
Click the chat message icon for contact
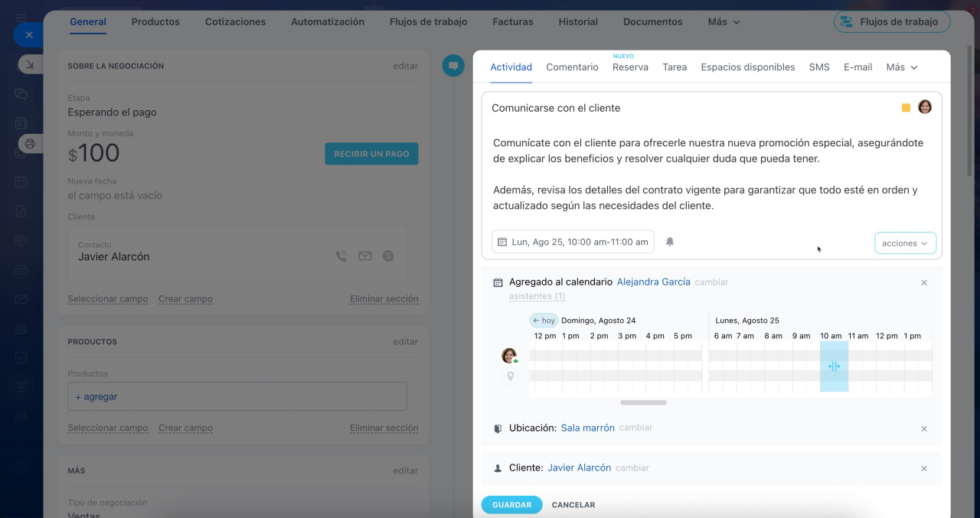pos(388,256)
